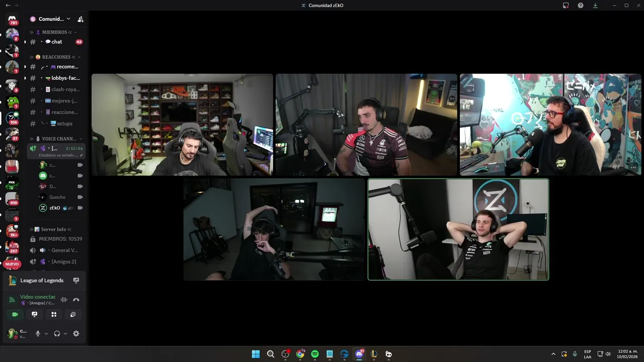The width and height of the screenshot is (644, 362).
Task: Join the [Amigos 2] voice channel
Action: (x=56, y=261)
